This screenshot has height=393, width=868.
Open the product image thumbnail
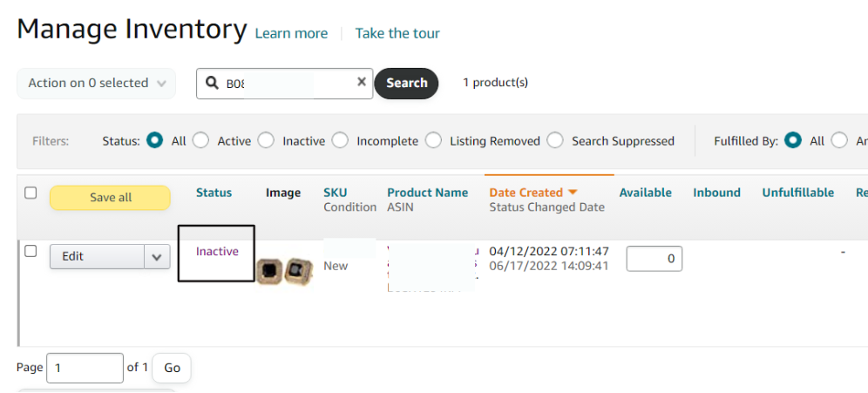tap(285, 271)
